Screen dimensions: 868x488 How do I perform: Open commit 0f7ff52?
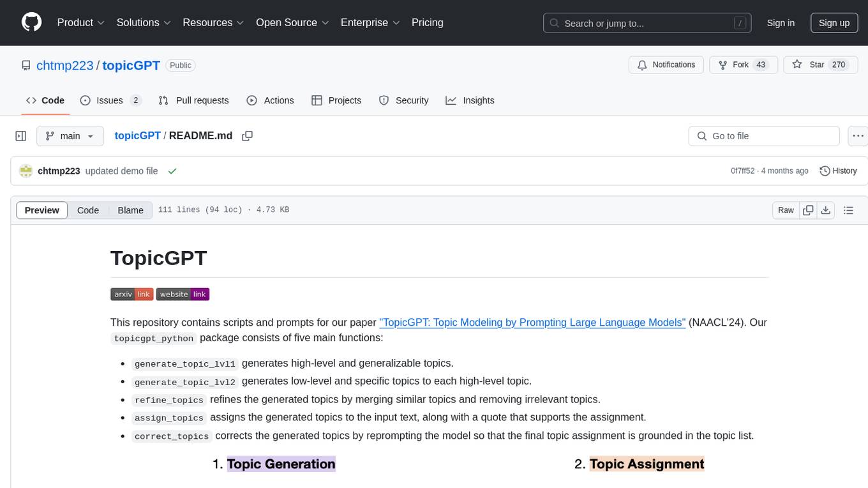[x=742, y=171]
